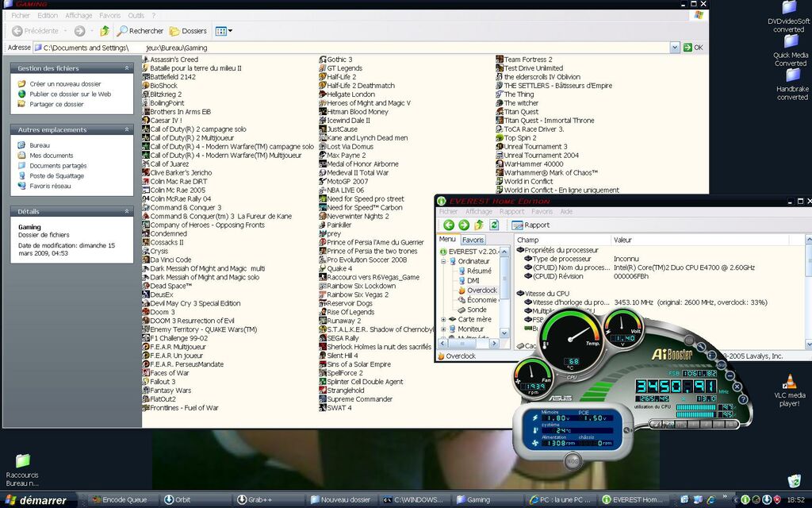Open the address bar dropdown arrow

(674, 48)
